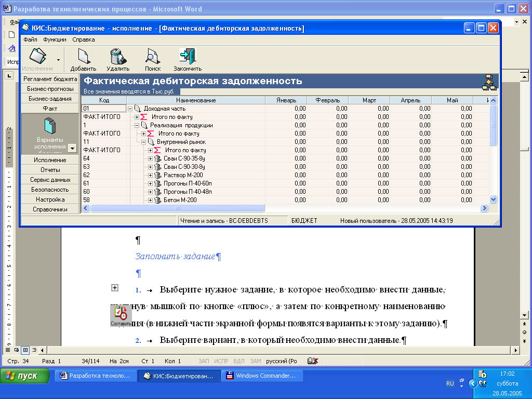Switch to Разработка техноло... Word taskbar button

click(96, 376)
